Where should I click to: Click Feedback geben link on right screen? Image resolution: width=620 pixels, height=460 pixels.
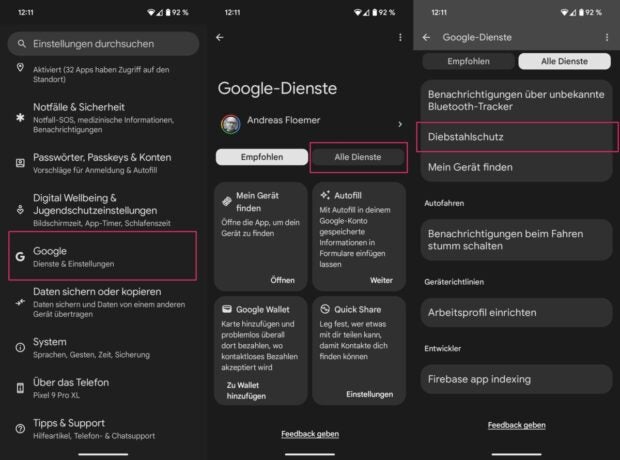[516, 425]
